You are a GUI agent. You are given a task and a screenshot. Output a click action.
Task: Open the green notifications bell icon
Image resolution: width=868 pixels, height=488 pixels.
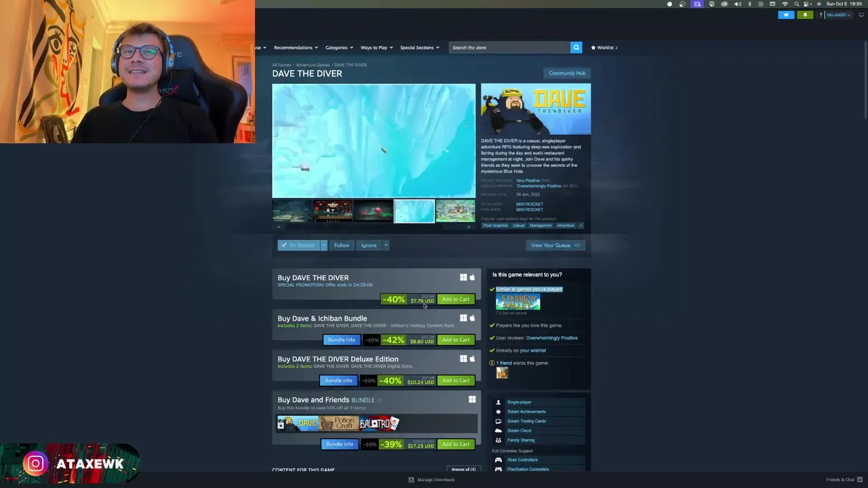click(805, 15)
